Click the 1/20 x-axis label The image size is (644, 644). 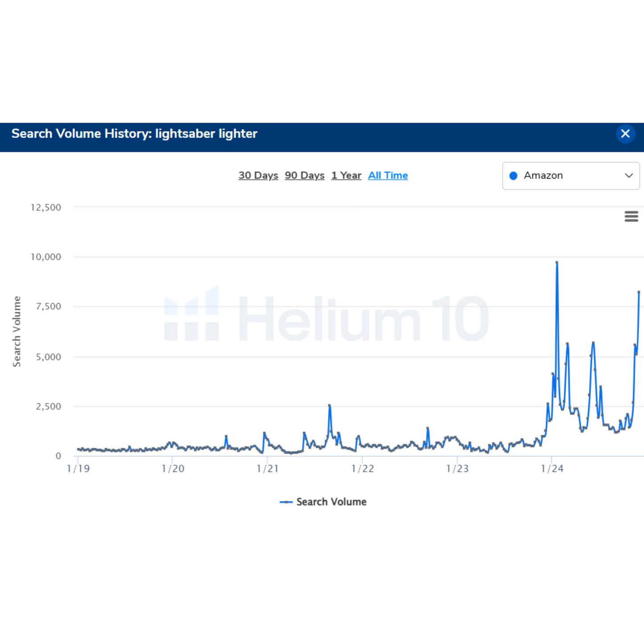[x=173, y=469]
